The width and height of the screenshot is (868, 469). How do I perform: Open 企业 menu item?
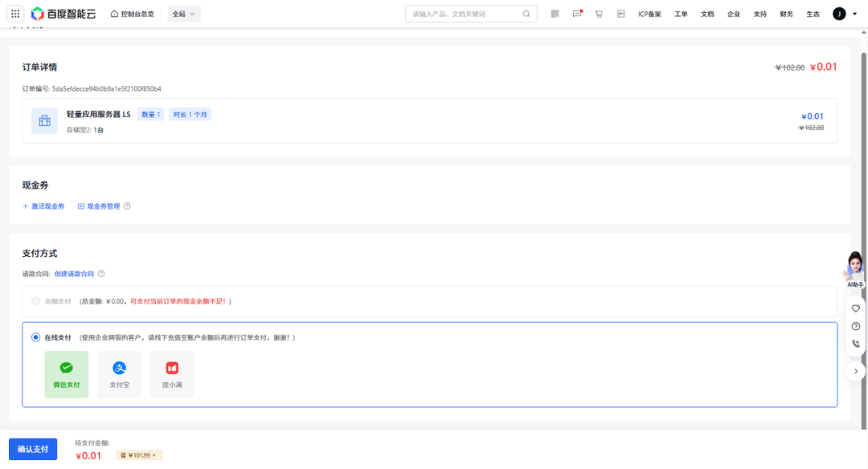(x=734, y=14)
